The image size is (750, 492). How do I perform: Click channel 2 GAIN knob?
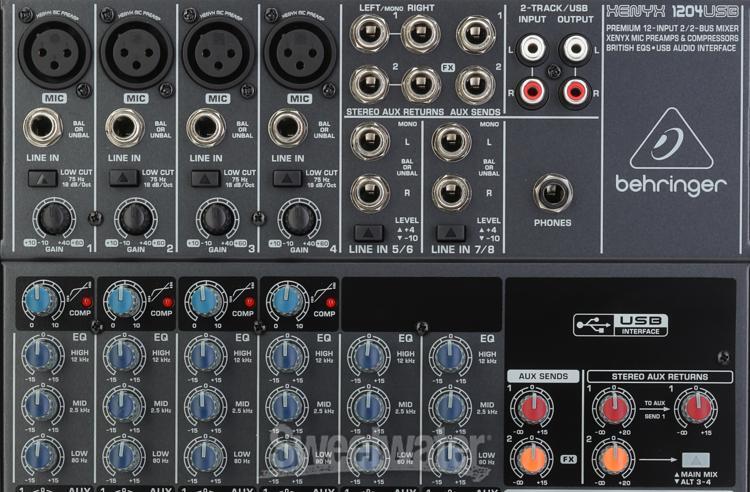136,219
